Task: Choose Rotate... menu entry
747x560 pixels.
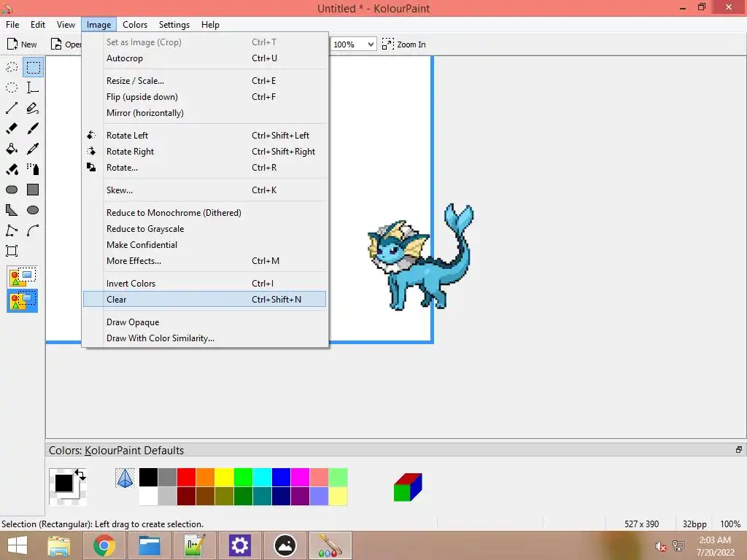Action: [204, 168]
